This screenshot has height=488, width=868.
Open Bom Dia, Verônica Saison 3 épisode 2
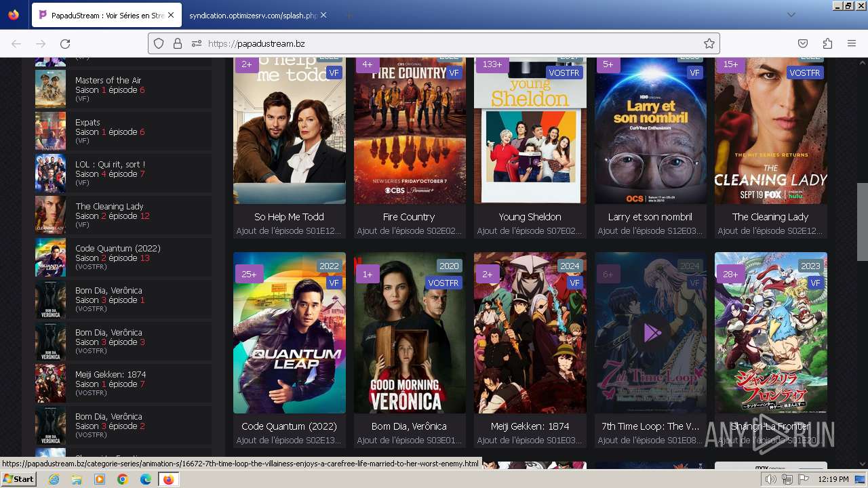coord(123,426)
